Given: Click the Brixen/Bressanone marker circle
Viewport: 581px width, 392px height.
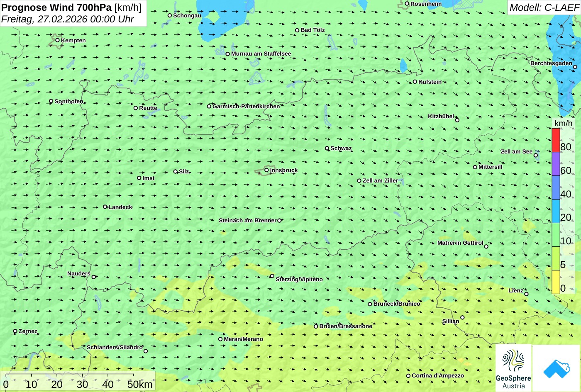Looking at the screenshot, I should click(x=316, y=326).
